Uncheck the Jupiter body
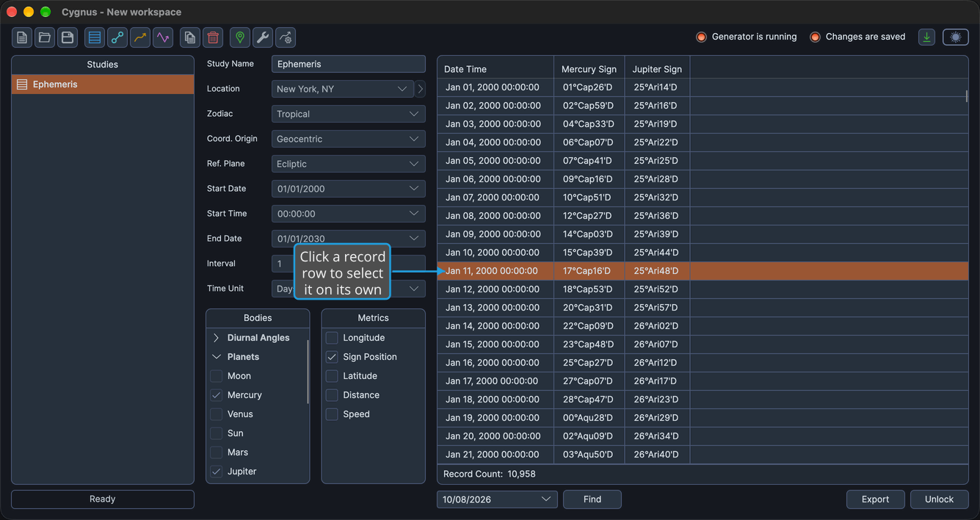This screenshot has height=520, width=980. tap(217, 472)
